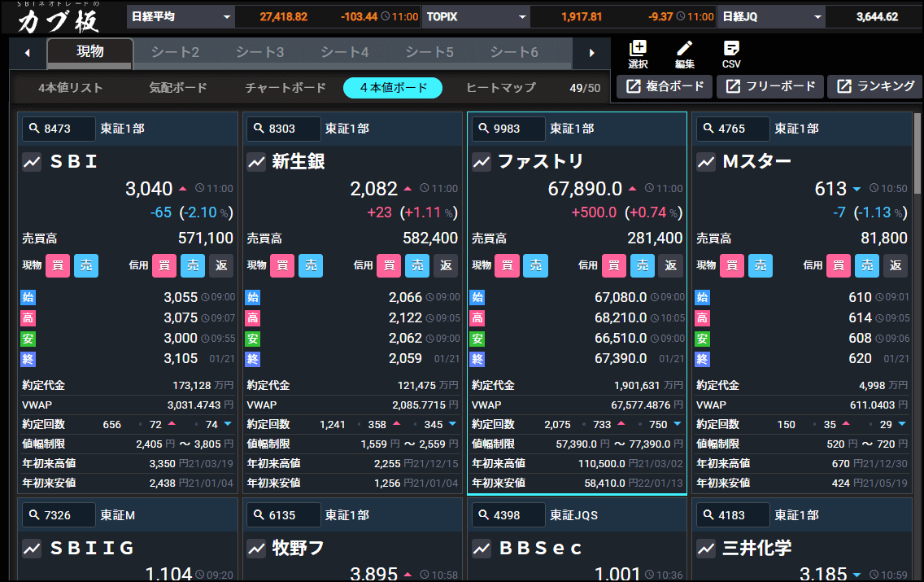
Task: Open the chart icon next to 牧野フ
Action: point(256,549)
